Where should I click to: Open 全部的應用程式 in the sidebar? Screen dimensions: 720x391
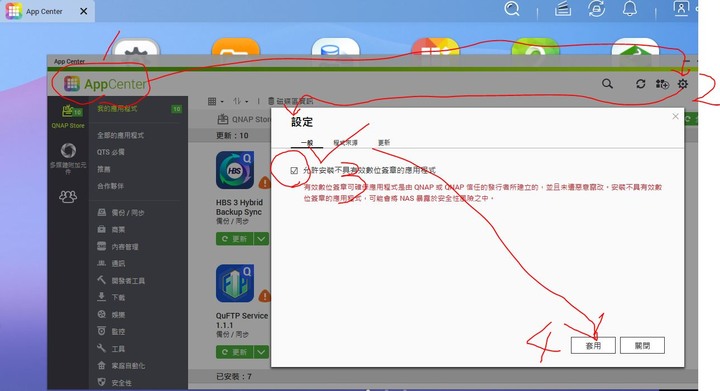pos(120,135)
